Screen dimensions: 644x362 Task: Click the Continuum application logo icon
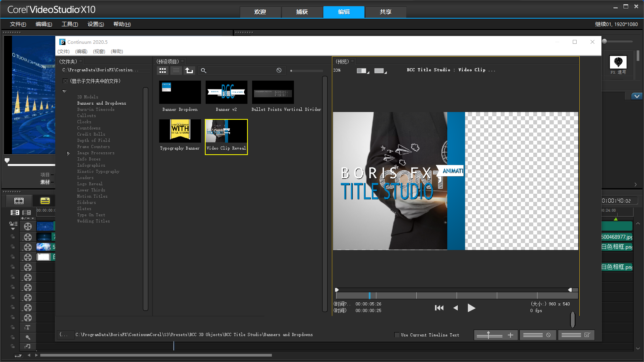pyautogui.click(x=62, y=42)
